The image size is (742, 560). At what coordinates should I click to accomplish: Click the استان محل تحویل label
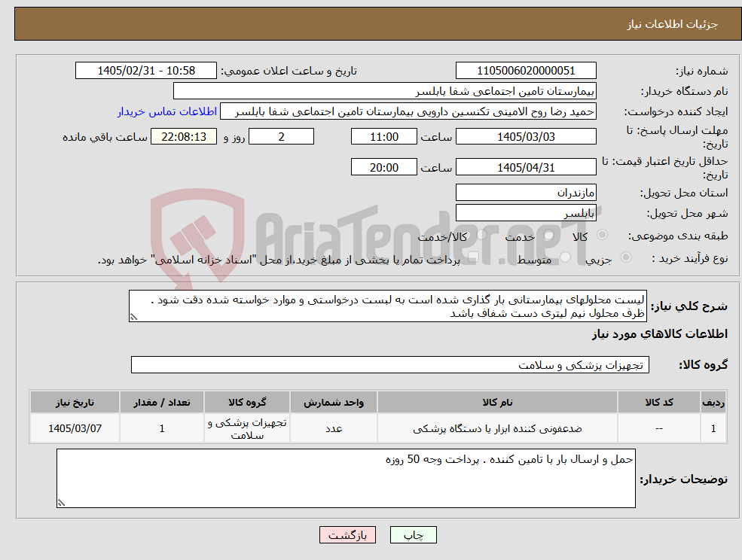point(684,193)
